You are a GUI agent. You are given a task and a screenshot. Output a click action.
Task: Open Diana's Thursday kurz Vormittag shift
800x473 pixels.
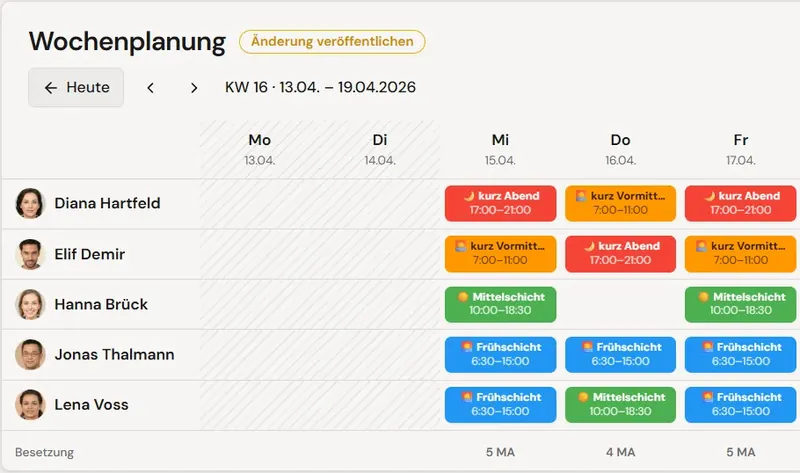(x=620, y=203)
